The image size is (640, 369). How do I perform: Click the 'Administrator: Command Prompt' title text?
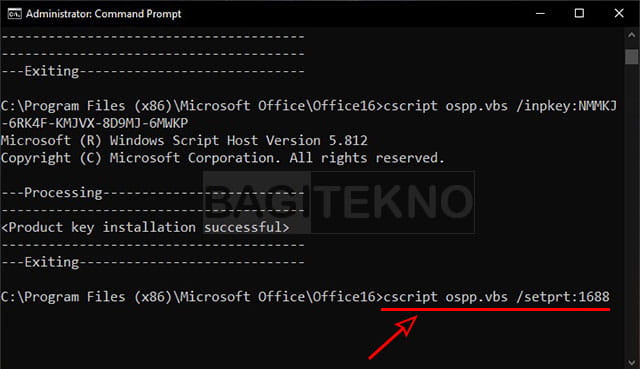click(104, 14)
